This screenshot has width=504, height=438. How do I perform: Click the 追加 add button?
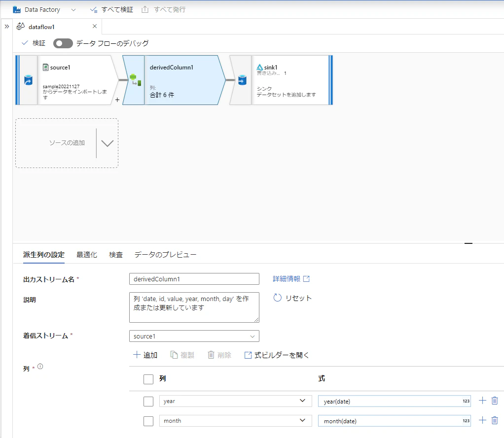pos(145,355)
